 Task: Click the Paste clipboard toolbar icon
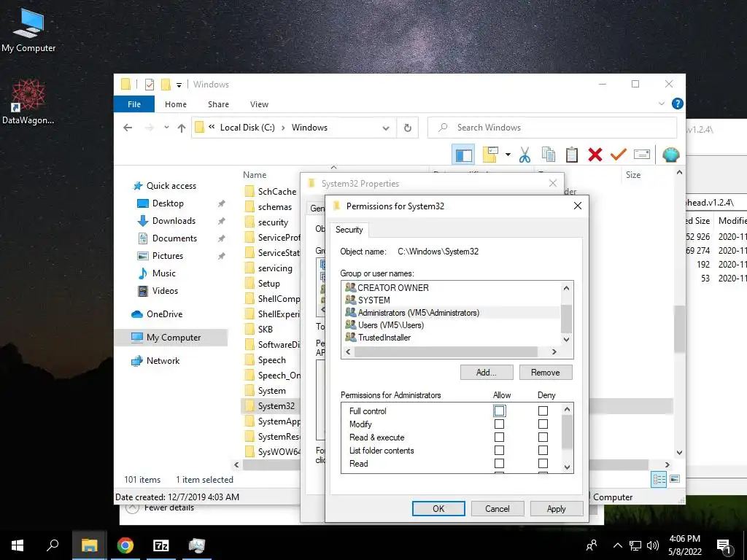click(x=572, y=155)
